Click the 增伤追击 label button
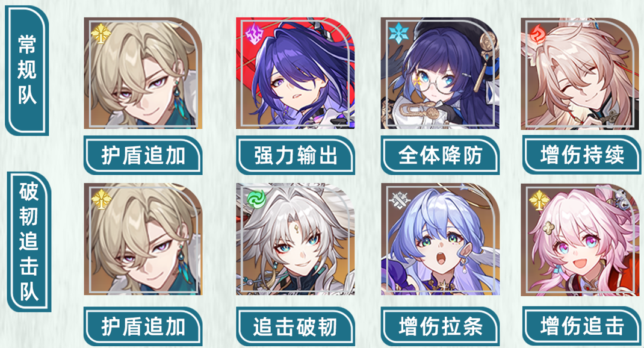 (581, 326)
